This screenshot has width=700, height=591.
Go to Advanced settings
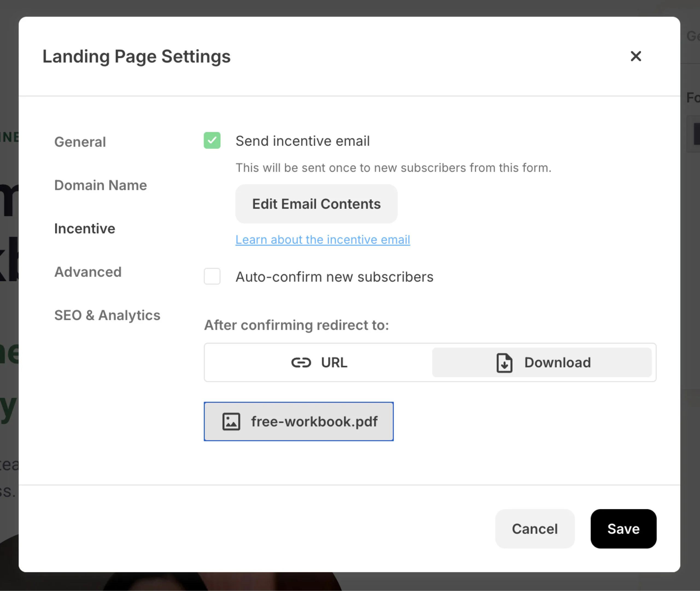click(88, 272)
